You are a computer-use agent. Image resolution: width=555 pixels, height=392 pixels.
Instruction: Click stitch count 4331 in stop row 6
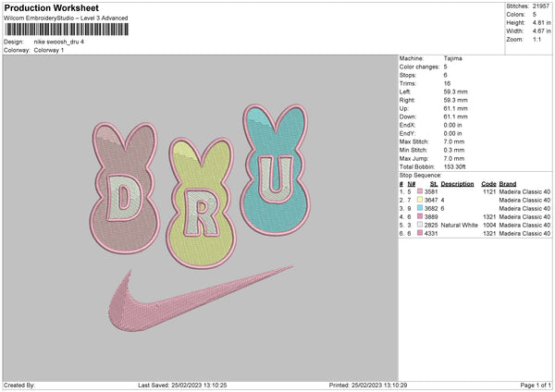[431, 234]
